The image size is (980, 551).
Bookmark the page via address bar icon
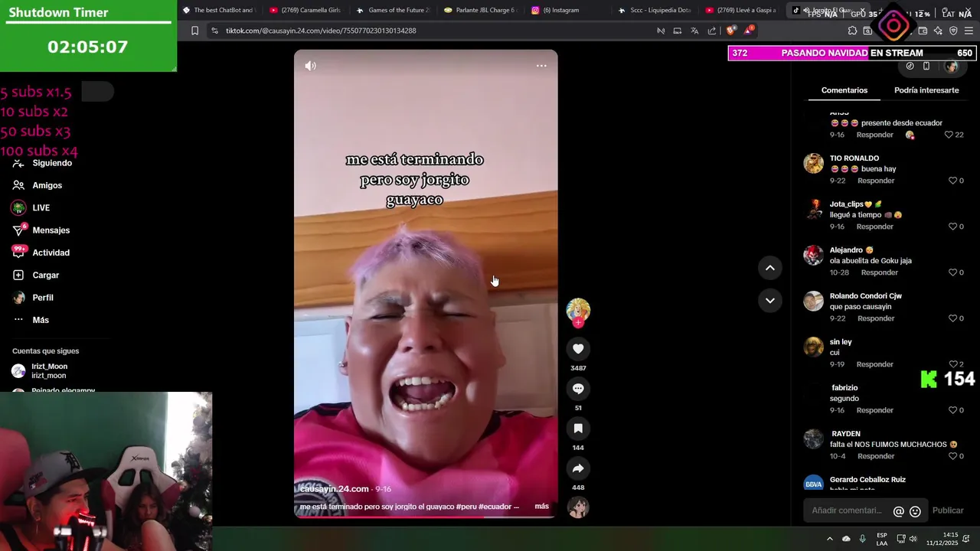click(194, 31)
